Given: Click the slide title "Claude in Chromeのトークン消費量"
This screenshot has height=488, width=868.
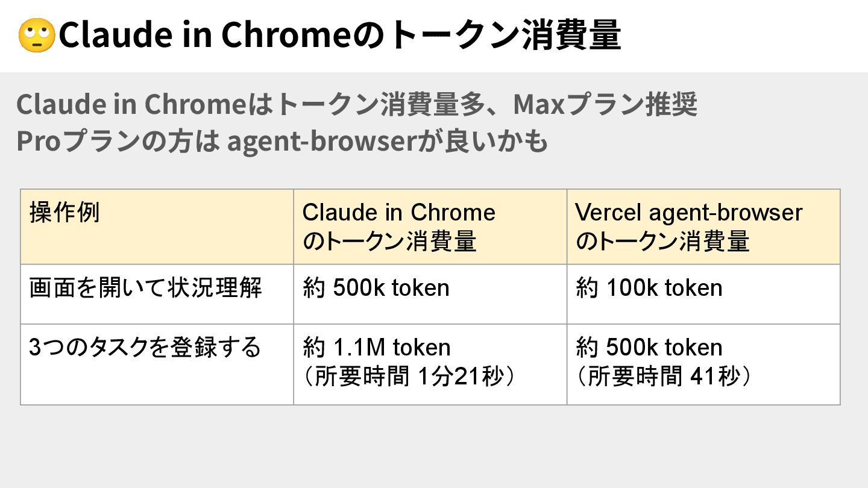Looking at the screenshot, I should tap(339, 36).
